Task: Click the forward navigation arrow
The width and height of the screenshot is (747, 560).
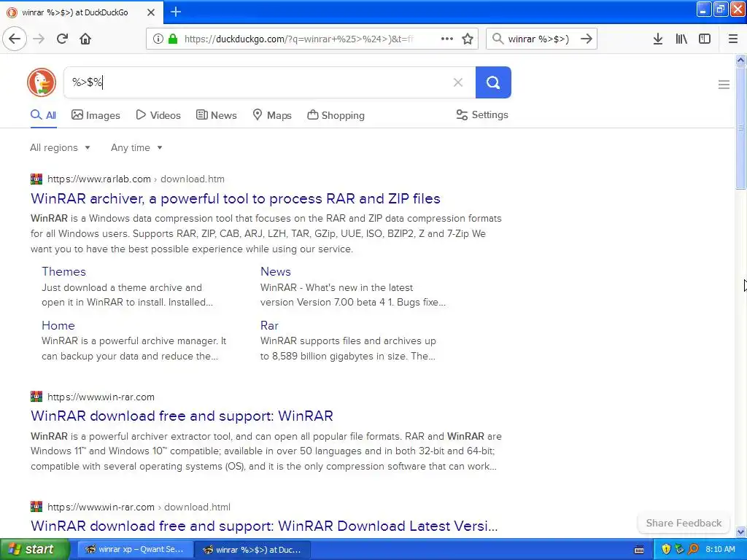Action: pyautogui.click(x=39, y=39)
